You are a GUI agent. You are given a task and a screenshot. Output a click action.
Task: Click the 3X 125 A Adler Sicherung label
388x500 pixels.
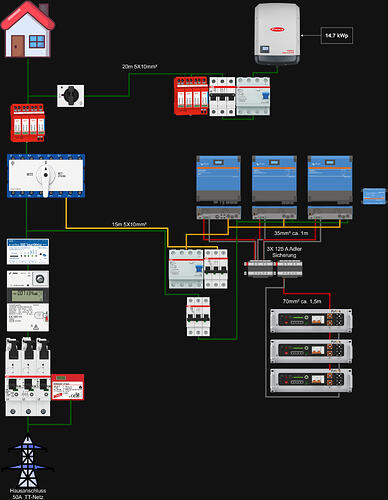point(284,252)
